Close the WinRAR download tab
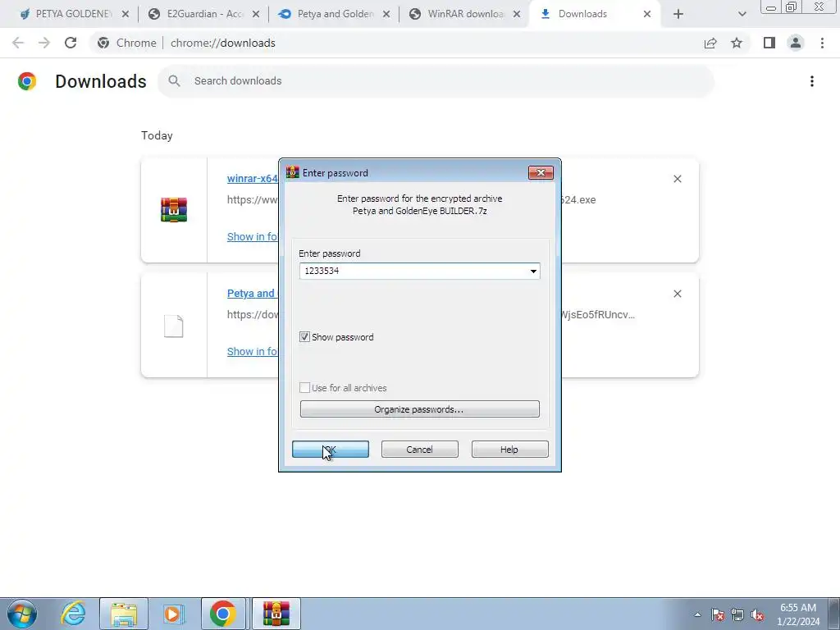 pyautogui.click(x=517, y=14)
